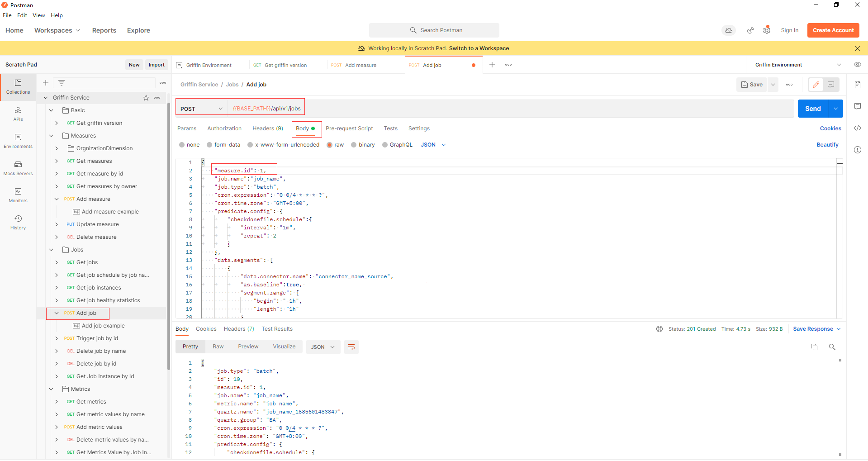This screenshot has width=868, height=461.
Task: Search within the response body
Action: click(832, 347)
